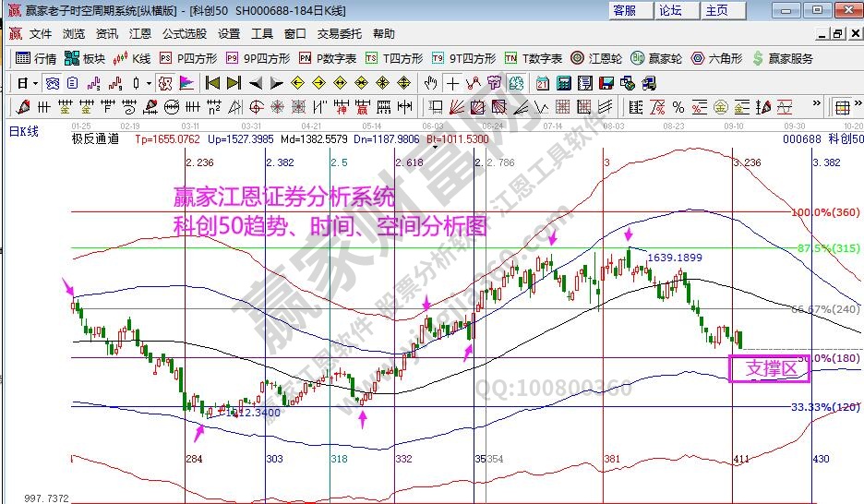This screenshot has height=504, width=864.
Task: Expand the 日 period dropdown arrow
Action: pyautogui.click(x=35, y=83)
